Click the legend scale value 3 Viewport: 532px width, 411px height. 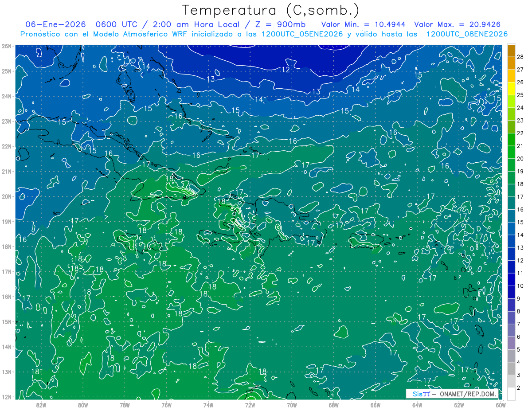(518, 376)
